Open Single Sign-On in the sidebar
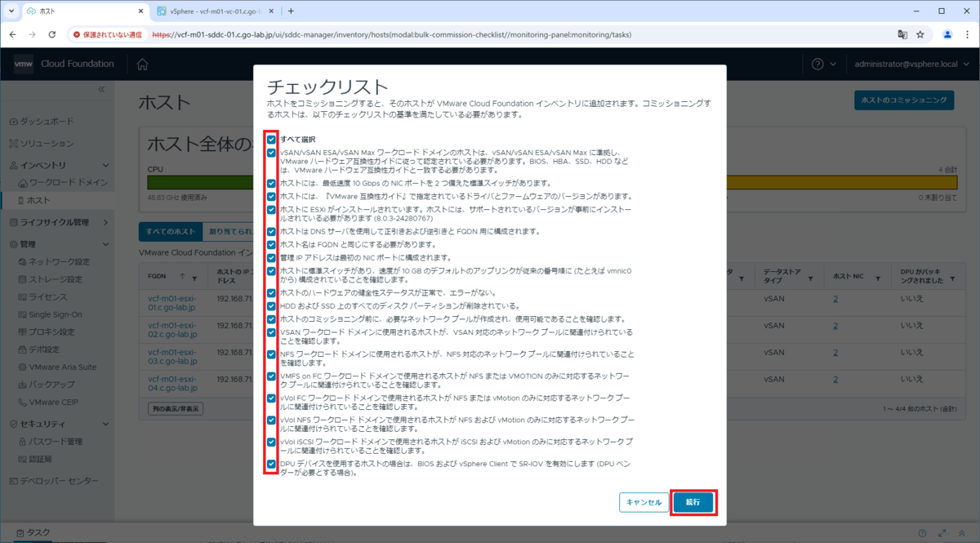Viewport: 980px width, 543px height. pyautogui.click(x=55, y=314)
